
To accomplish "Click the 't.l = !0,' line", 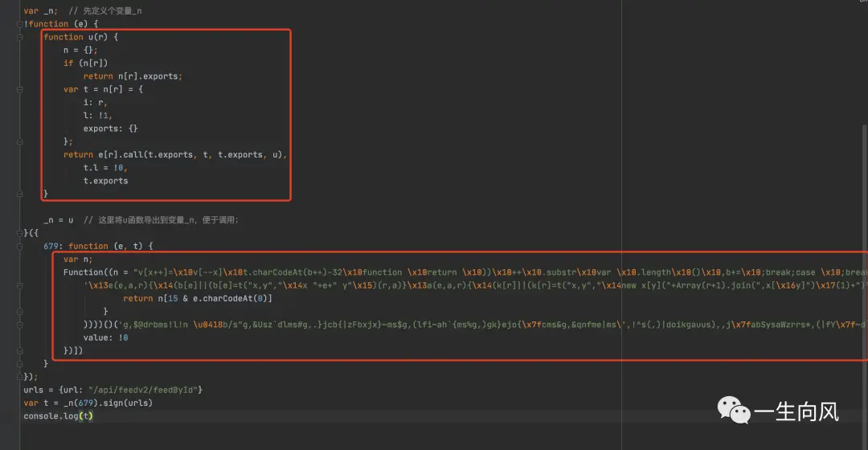I will pos(105,168).
